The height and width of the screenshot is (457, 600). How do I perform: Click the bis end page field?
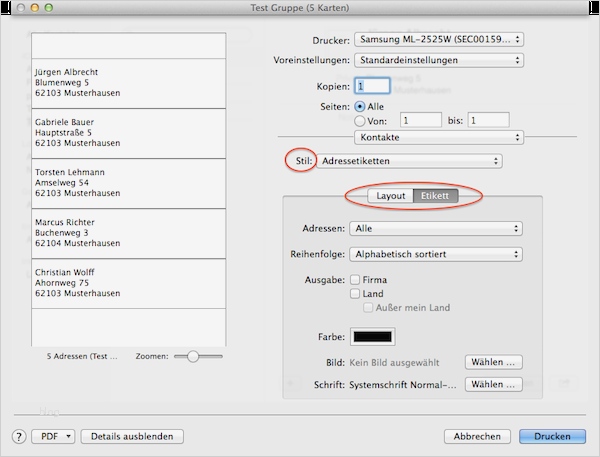coord(489,121)
